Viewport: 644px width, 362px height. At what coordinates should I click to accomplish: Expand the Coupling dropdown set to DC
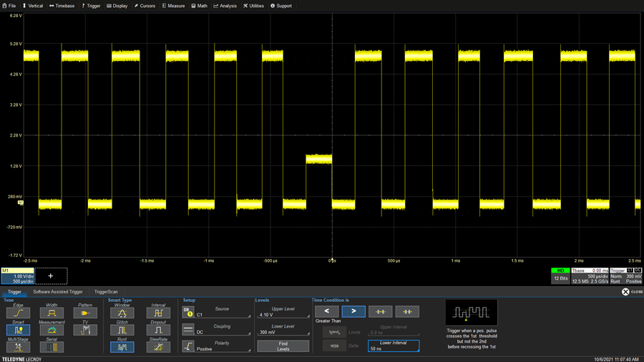223,329
